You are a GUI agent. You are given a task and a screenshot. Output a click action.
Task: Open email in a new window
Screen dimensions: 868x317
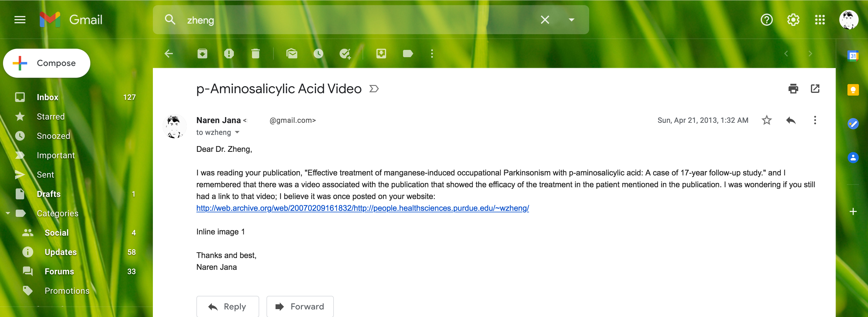pos(815,88)
